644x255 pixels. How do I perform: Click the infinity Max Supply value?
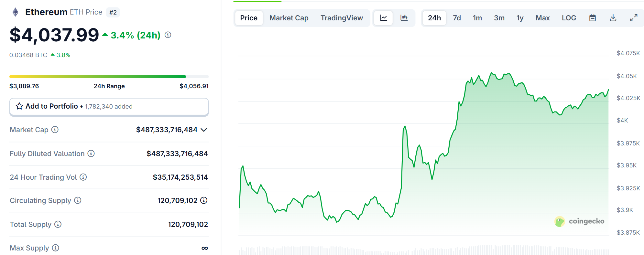(205, 248)
